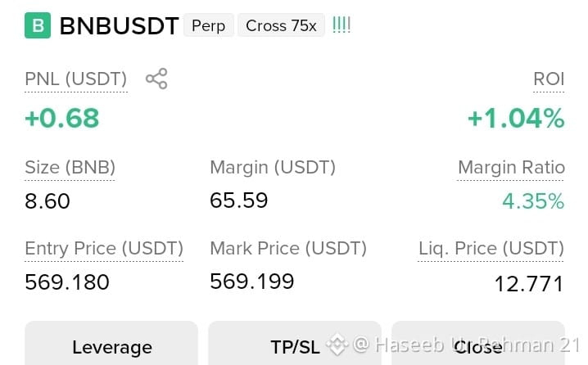Tap Entry Price (USDT) label
Image resolution: width=588 pixels, height=365 pixels.
pos(104,249)
